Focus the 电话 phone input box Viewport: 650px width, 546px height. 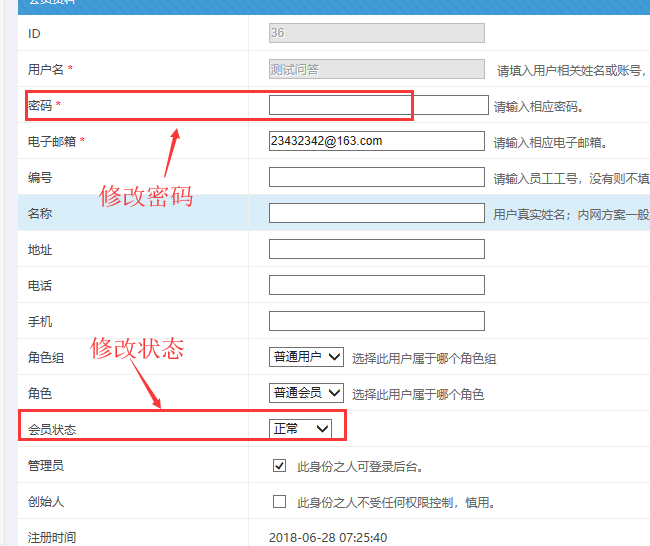coord(376,285)
